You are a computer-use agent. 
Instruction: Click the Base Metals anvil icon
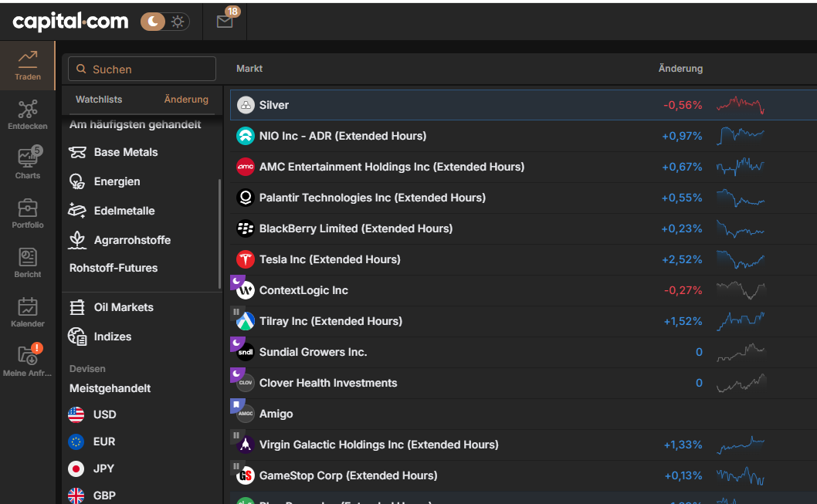(77, 152)
